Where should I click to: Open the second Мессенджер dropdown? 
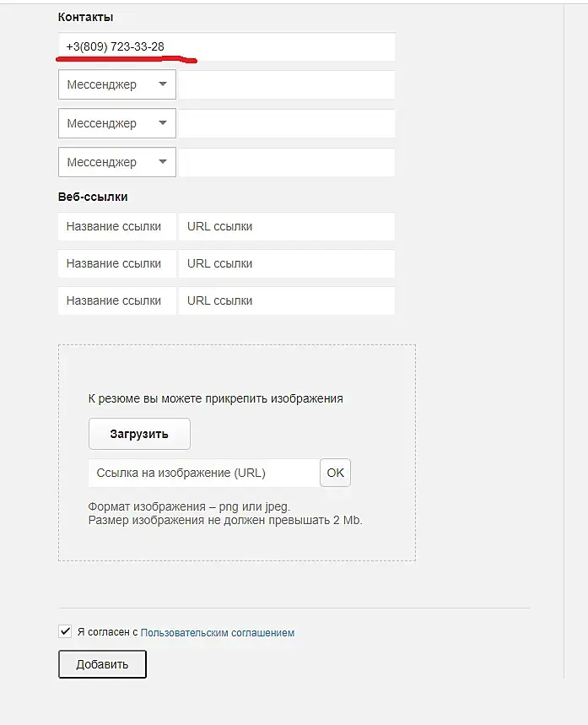tap(116, 123)
